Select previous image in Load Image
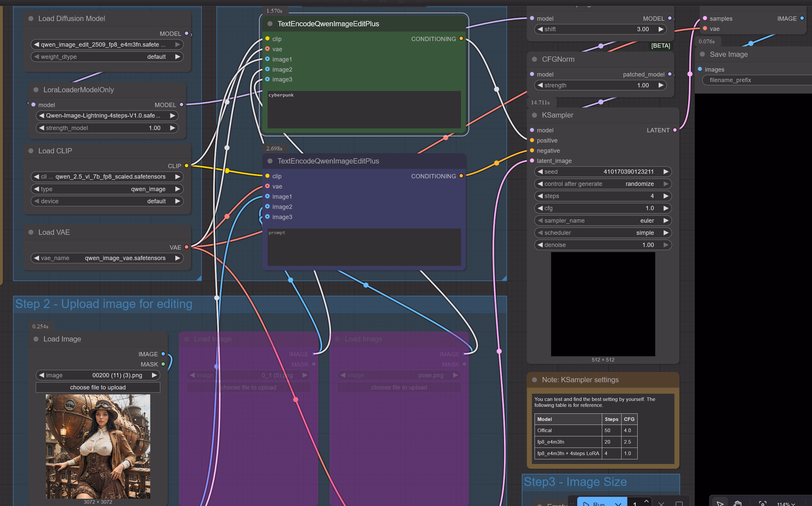 click(x=41, y=375)
